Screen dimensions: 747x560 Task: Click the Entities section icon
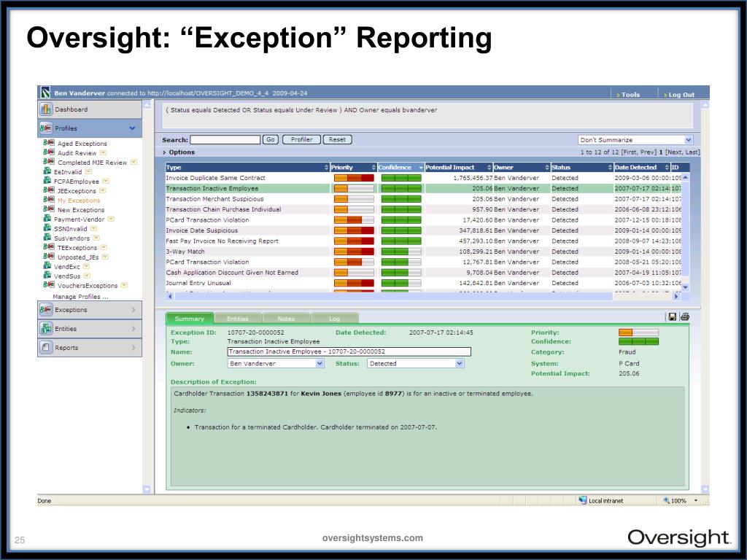tap(46, 329)
